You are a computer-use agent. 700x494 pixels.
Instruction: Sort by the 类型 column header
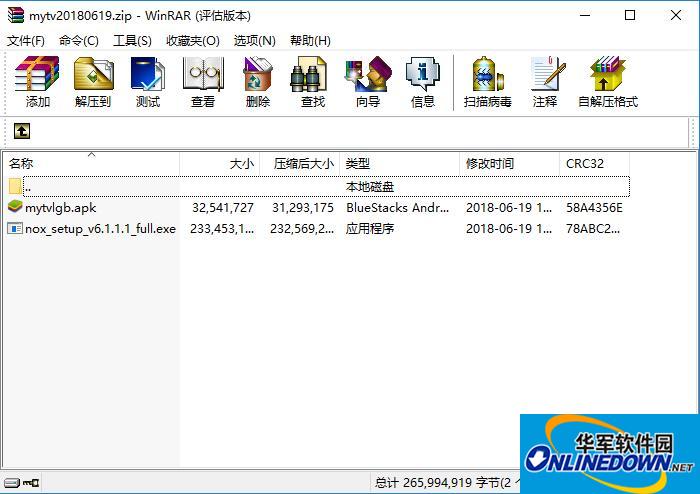[400, 164]
